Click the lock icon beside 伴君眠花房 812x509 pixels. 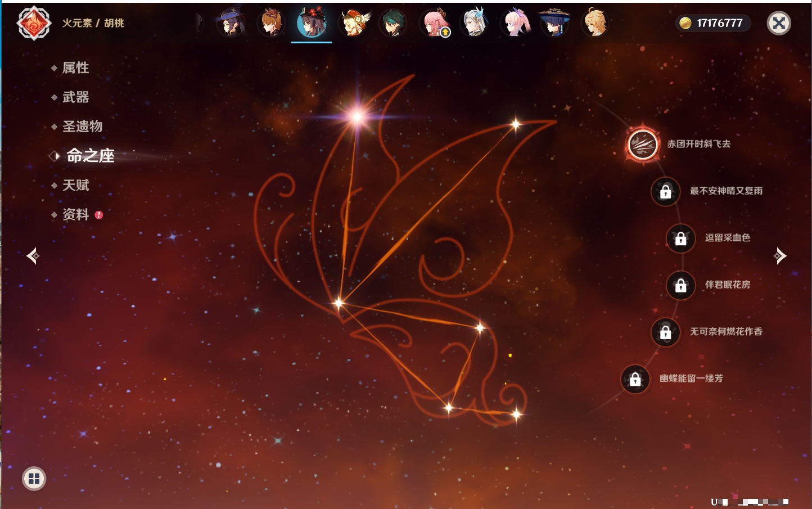(680, 285)
